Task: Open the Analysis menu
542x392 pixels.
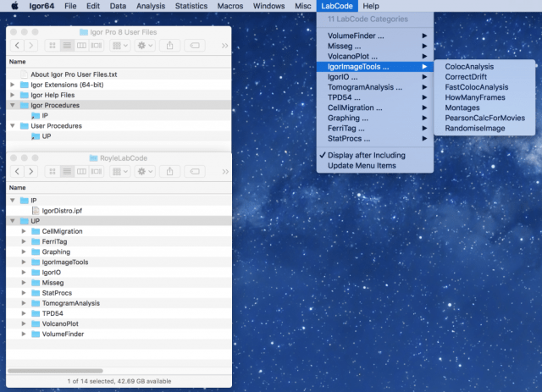Action: [151, 6]
